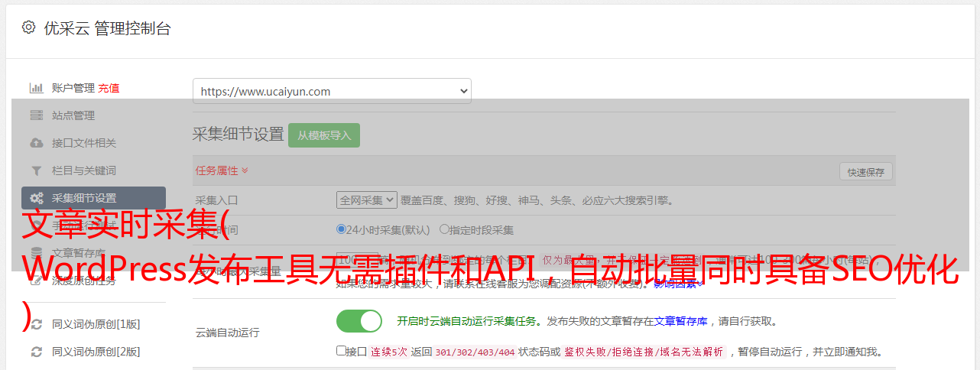The width and height of the screenshot is (980, 370).
Task: Open the https://www.ucaiyun.com site dropdown
Action: coord(332,91)
